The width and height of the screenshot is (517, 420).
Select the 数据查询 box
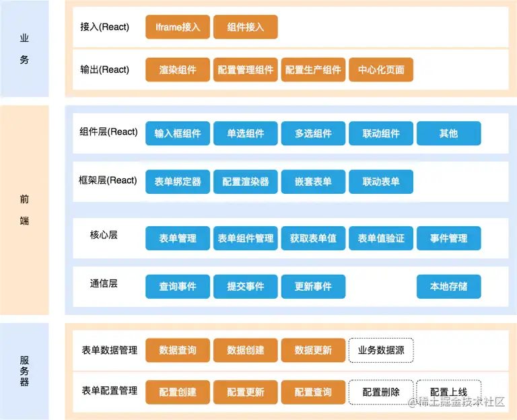click(178, 350)
